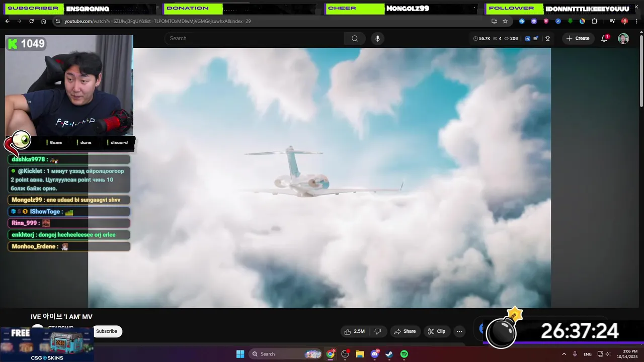Bookmark this page with the star

coord(505,21)
